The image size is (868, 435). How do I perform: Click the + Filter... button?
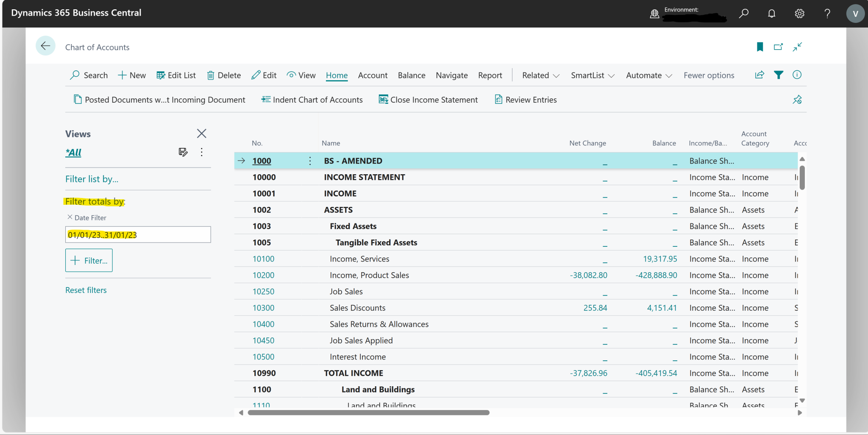(x=89, y=260)
